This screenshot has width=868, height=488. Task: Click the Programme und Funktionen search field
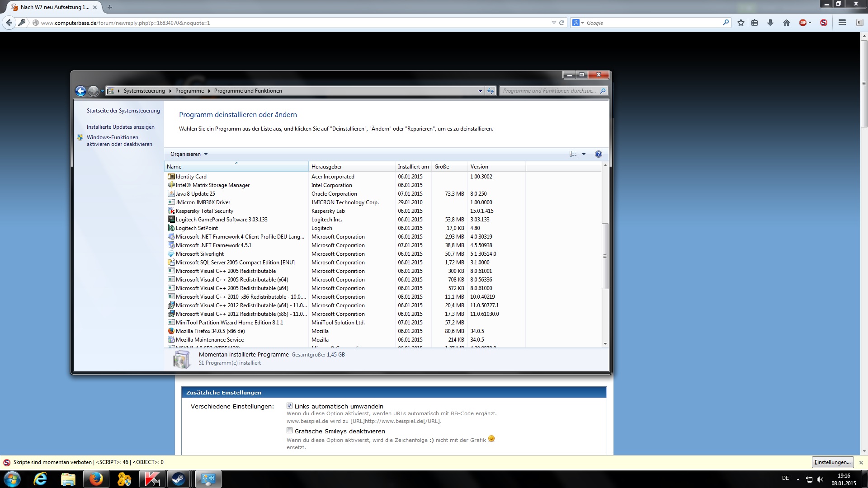pyautogui.click(x=549, y=91)
